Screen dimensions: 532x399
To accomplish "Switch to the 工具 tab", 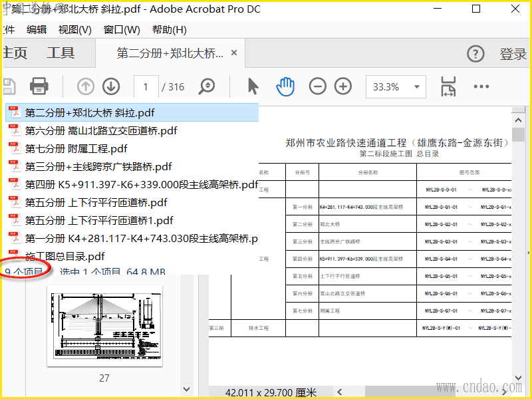I will point(61,53).
